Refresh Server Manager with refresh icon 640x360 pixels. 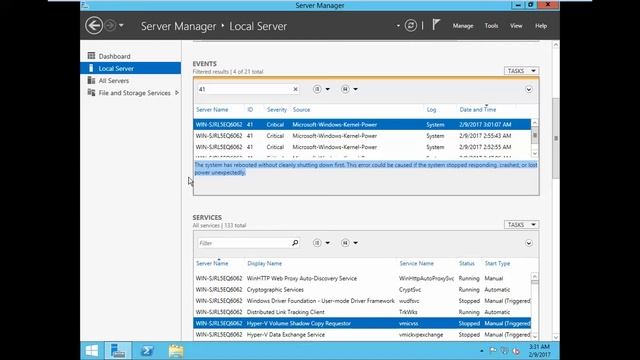pyautogui.click(x=411, y=26)
